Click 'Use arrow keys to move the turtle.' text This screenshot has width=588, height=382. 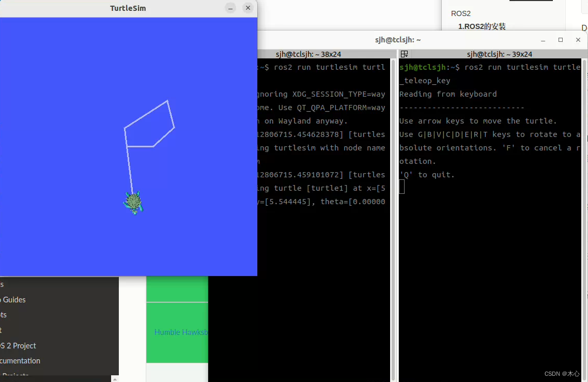coord(478,121)
